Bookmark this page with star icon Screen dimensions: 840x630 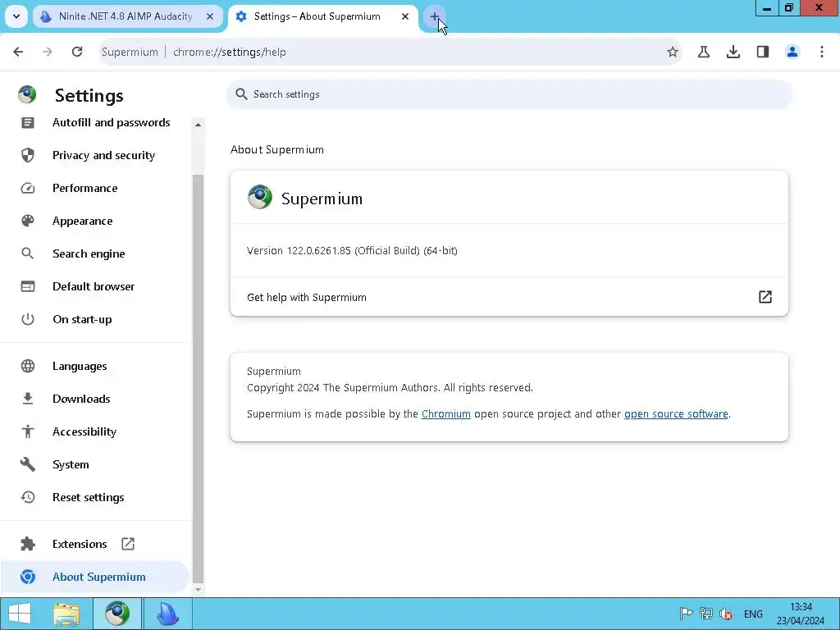pos(673,52)
